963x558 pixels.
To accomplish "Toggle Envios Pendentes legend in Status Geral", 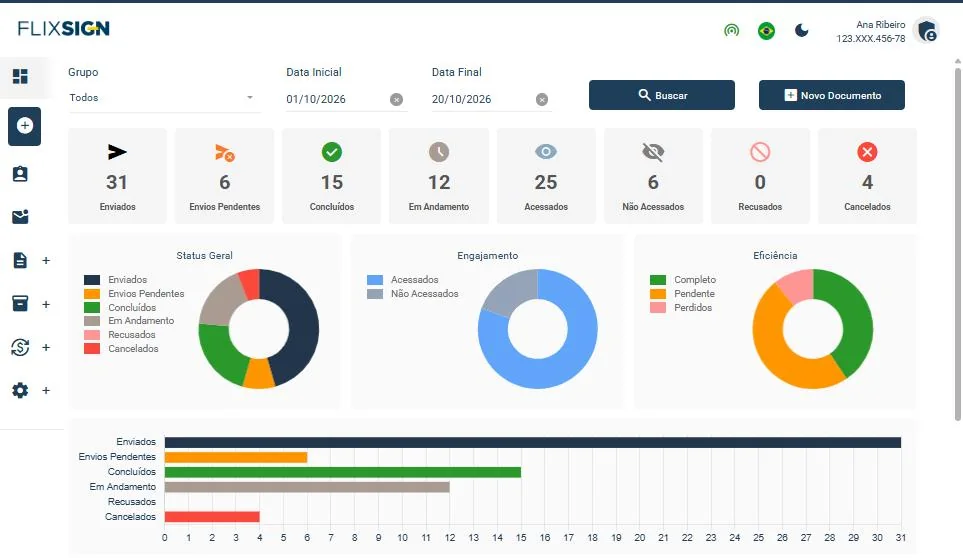I will tap(134, 294).
